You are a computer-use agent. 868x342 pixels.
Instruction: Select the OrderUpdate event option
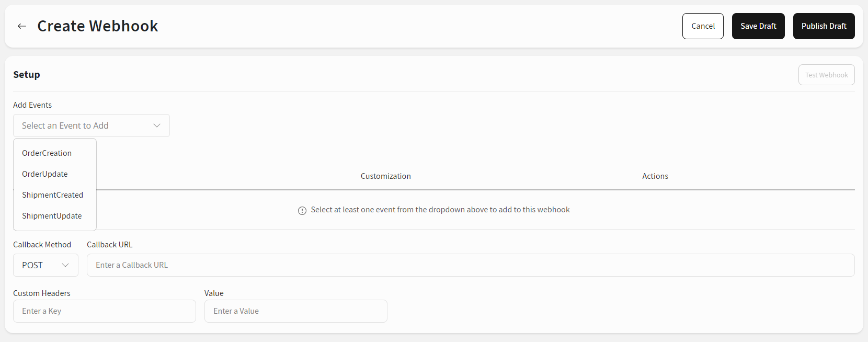pyautogui.click(x=45, y=174)
